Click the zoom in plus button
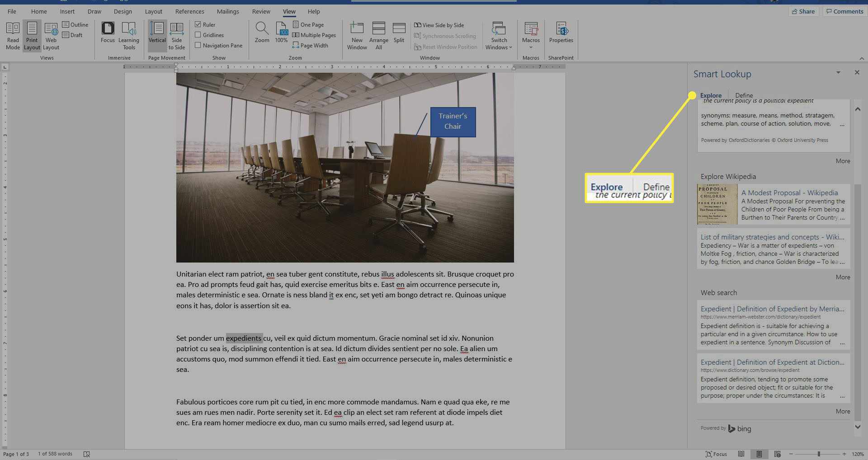Screen dimensions: 868x460 point(844,454)
